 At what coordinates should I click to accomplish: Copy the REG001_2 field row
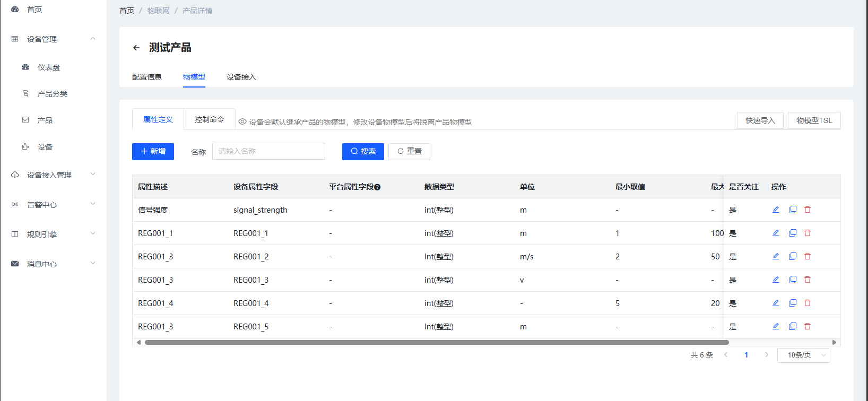(x=793, y=256)
